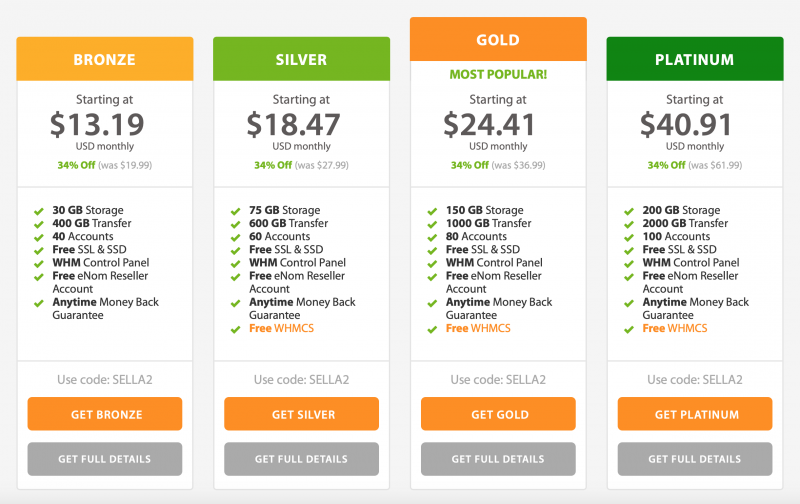Click checkmark next to 100 Accounts
This screenshot has height=504, width=800.
click(629, 237)
